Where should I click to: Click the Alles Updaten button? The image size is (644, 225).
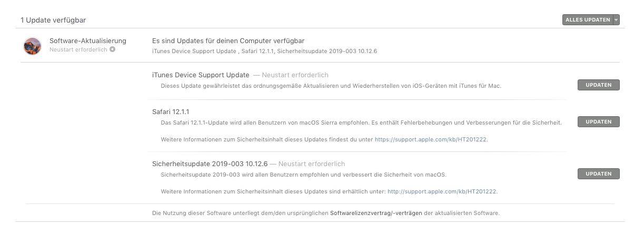tap(587, 20)
